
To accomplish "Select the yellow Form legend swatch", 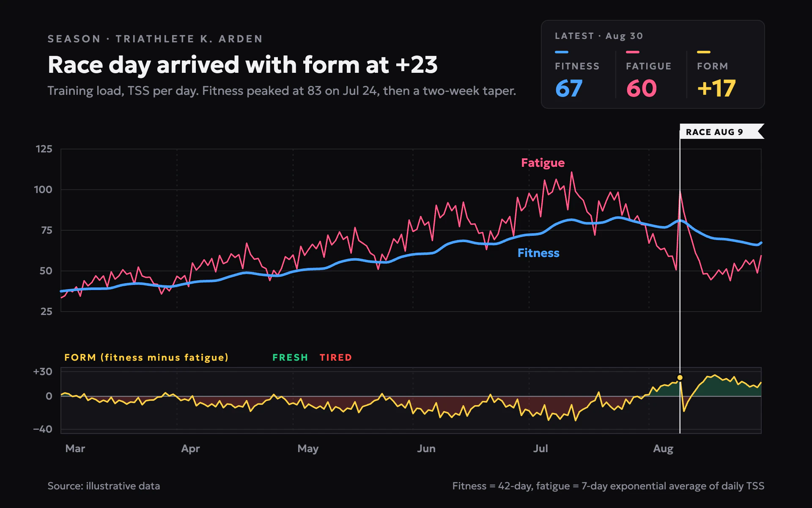I will (x=703, y=52).
